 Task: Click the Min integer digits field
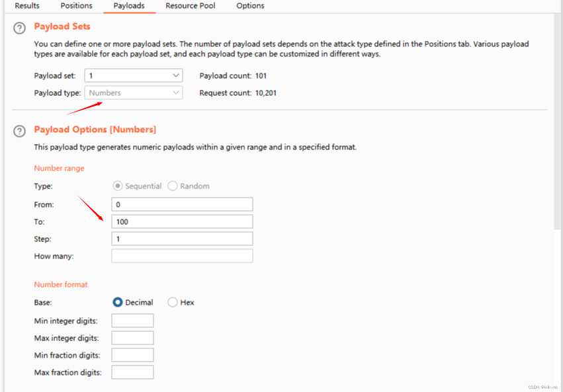(132, 321)
